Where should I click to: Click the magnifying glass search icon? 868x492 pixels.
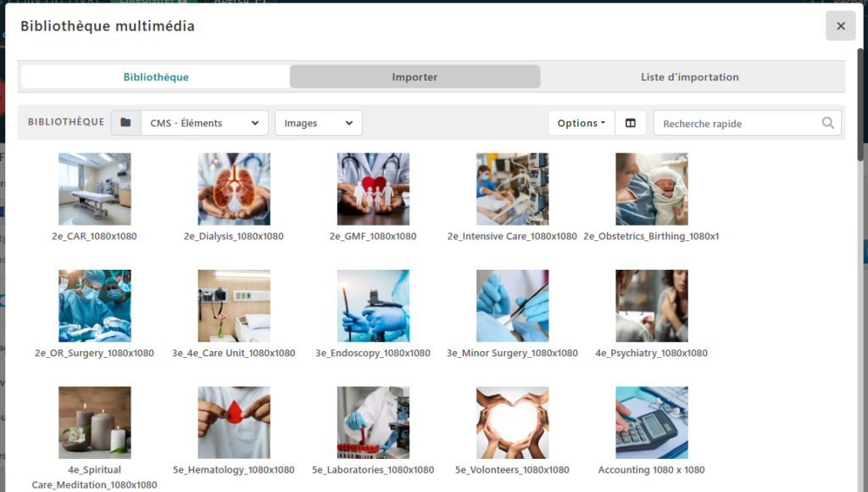828,123
